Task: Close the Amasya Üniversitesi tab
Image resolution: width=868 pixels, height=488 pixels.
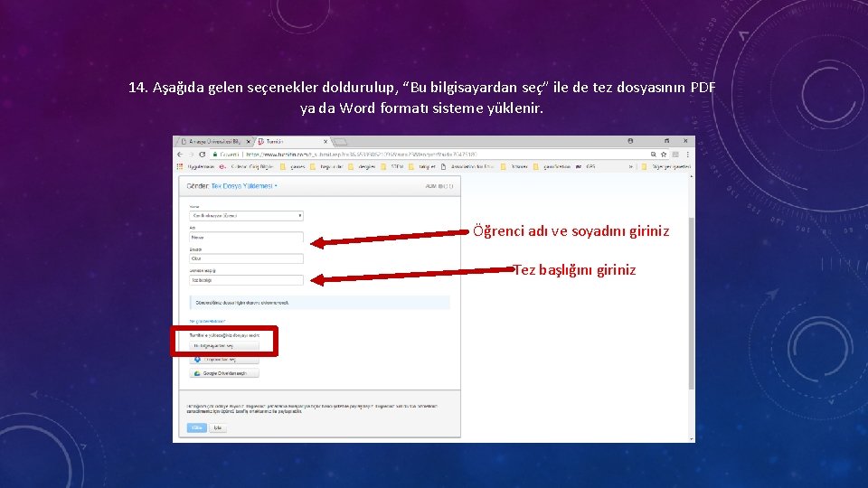Action: click(248, 142)
